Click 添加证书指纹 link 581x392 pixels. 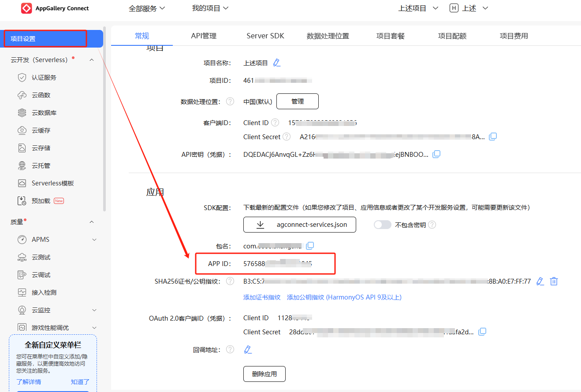[262, 297]
